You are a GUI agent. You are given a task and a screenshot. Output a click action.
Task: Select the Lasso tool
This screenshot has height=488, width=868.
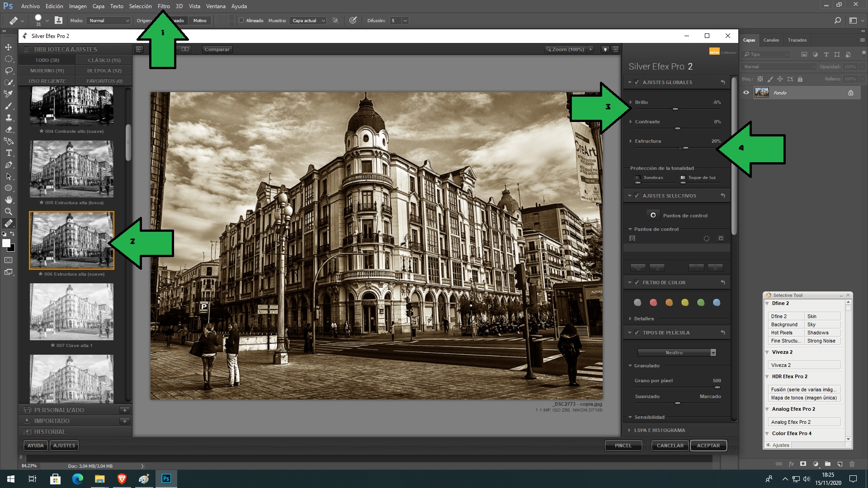(x=9, y=71)
